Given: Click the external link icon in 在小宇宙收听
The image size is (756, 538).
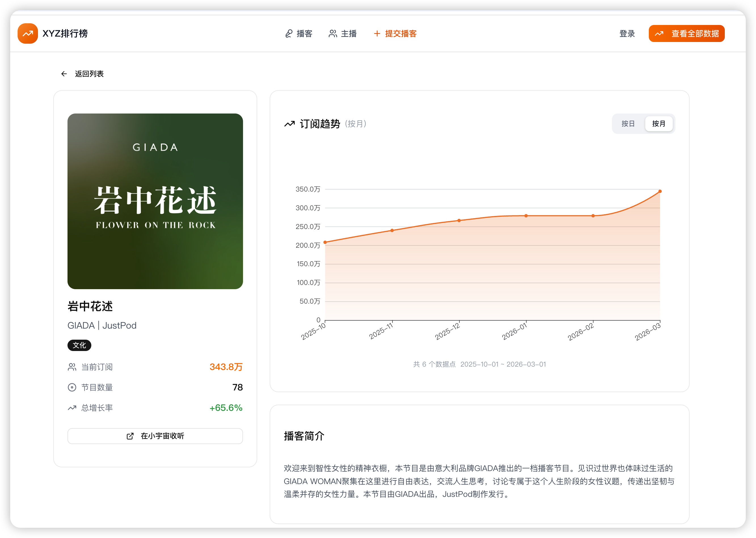Looking at the screenshot, I should pos(130,436).
